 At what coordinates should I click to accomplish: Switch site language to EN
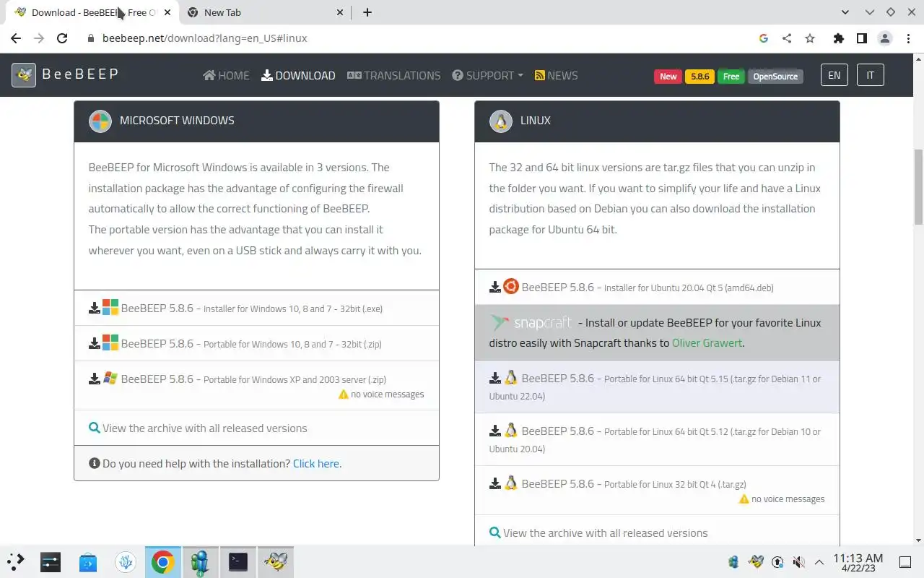click(x=834, y=75)
